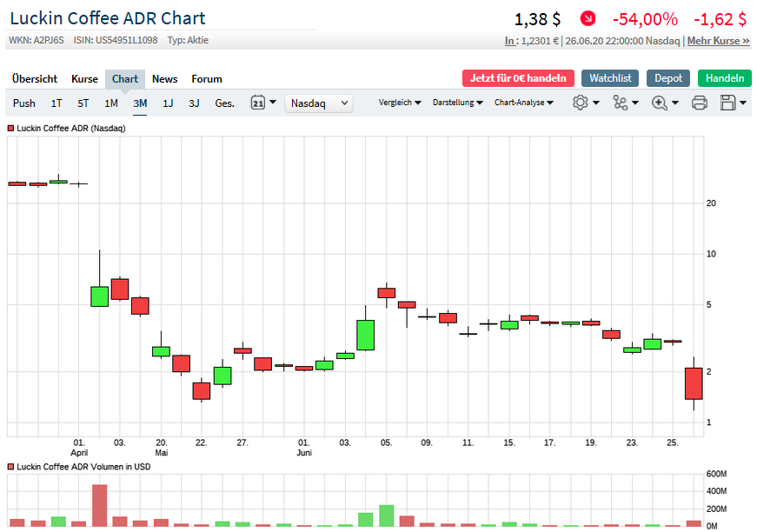
Task: Click the tall red volume bar in April
Action: (99, 505)
